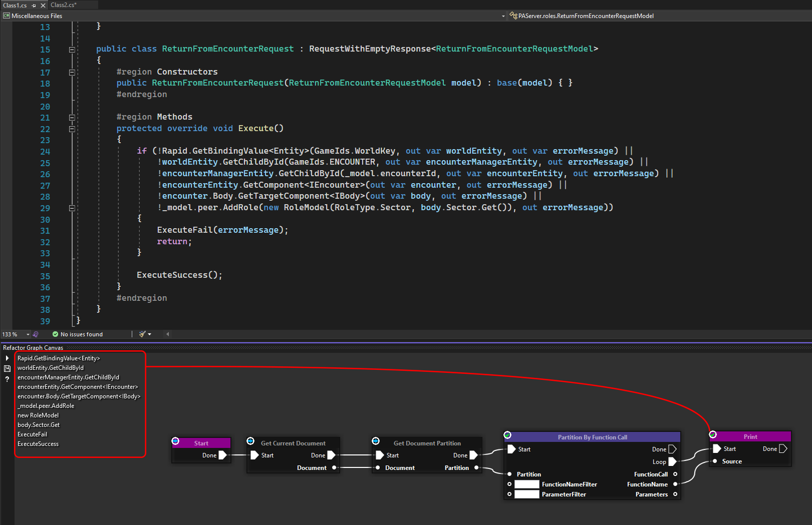Select new RoleModel in the list
Viewport: 812px width, 525px height.
[x=38, y=415]
